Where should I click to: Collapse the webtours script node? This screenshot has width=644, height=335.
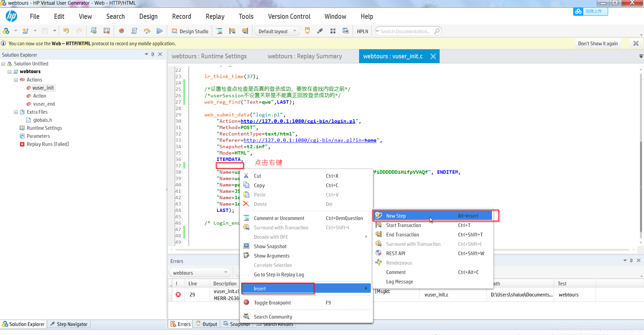(x=9, y=72)
